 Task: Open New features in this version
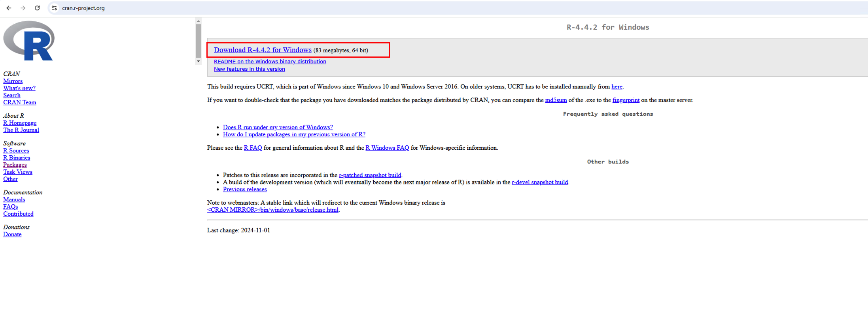pyautogui.click(x=250, y=69)
